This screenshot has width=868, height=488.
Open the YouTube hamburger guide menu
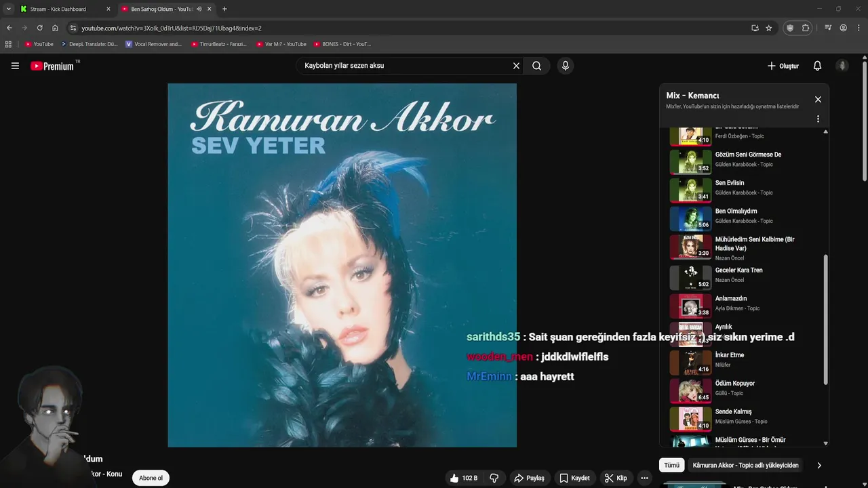[x=15, y=66]
